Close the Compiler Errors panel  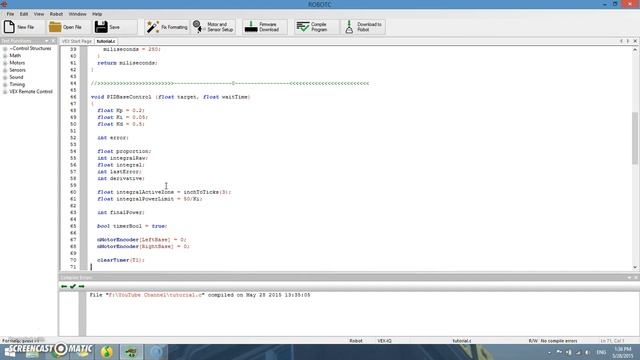click(x=636, y=278)
